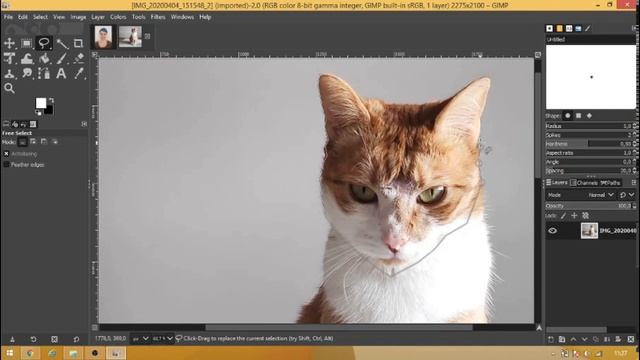Select the Zoom magnifier tool
640x360 pixels.
[9, 88]
